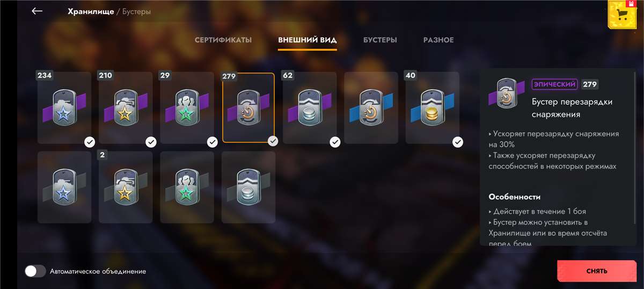The width and height of the screenshot is (644, 289).
Task: Select epic gold star booster with 210
Action: (126, 108)
